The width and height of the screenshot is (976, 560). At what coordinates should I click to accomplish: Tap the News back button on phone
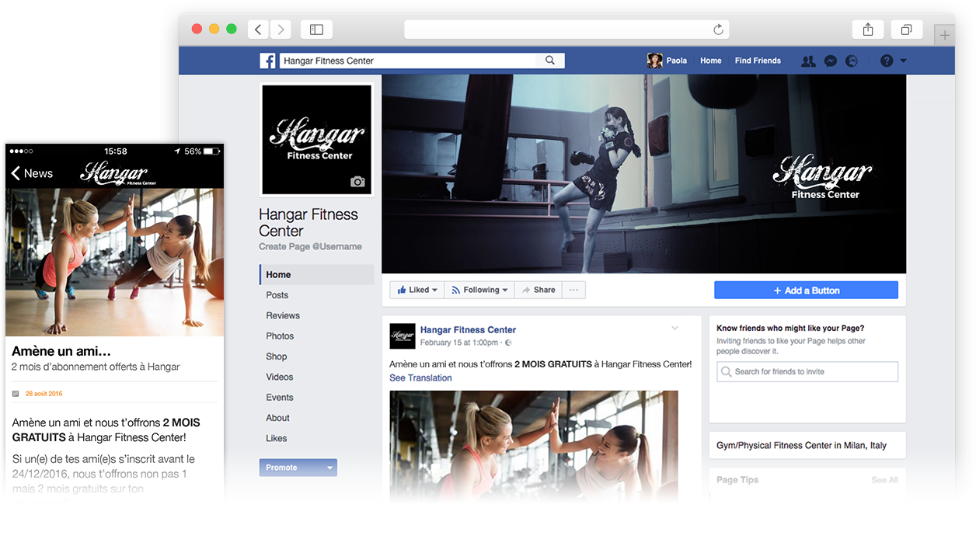(x=32, y=173)
